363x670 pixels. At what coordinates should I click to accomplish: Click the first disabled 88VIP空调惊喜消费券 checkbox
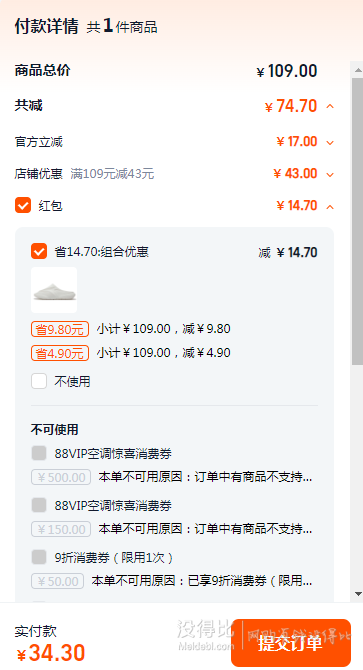click(39, 453)
